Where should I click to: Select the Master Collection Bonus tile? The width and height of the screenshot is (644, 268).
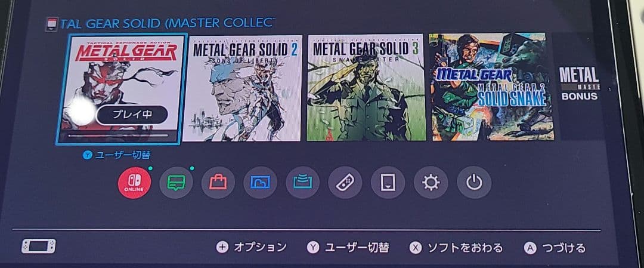tap(578, 87)
